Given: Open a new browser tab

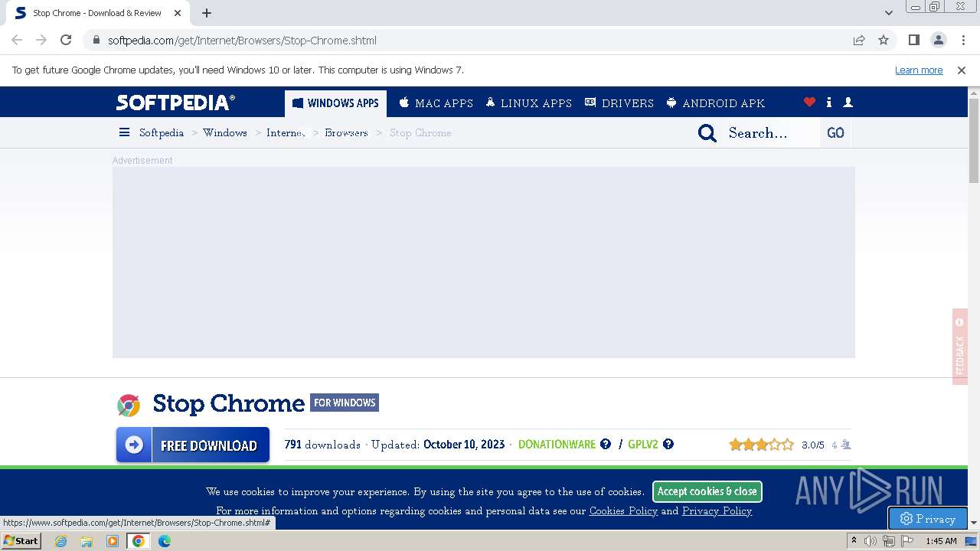Looking at the screenshot, I should 207,13.
